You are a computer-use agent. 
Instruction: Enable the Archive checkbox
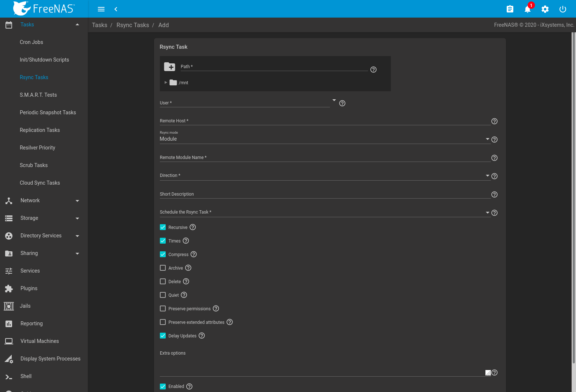click(163, 268)
